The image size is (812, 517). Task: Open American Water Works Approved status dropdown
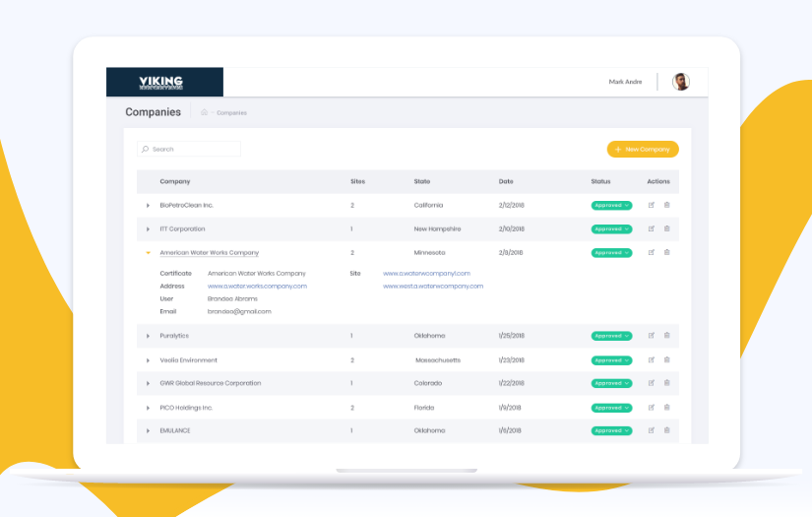(611, 253)
